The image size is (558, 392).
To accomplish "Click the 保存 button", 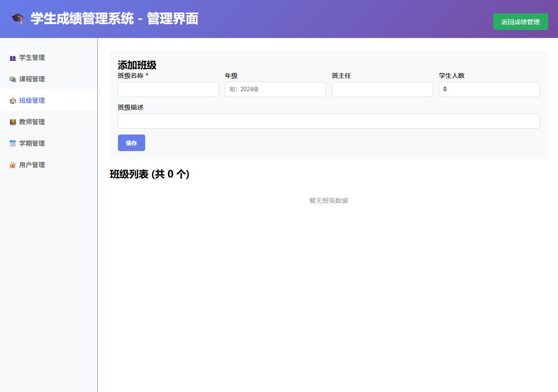I will (131, 143).
